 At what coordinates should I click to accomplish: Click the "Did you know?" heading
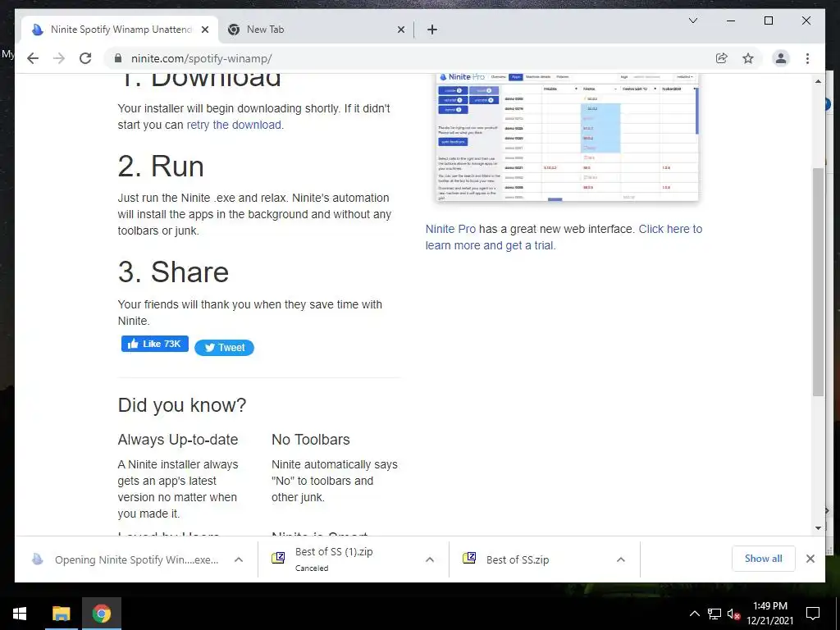182,405
